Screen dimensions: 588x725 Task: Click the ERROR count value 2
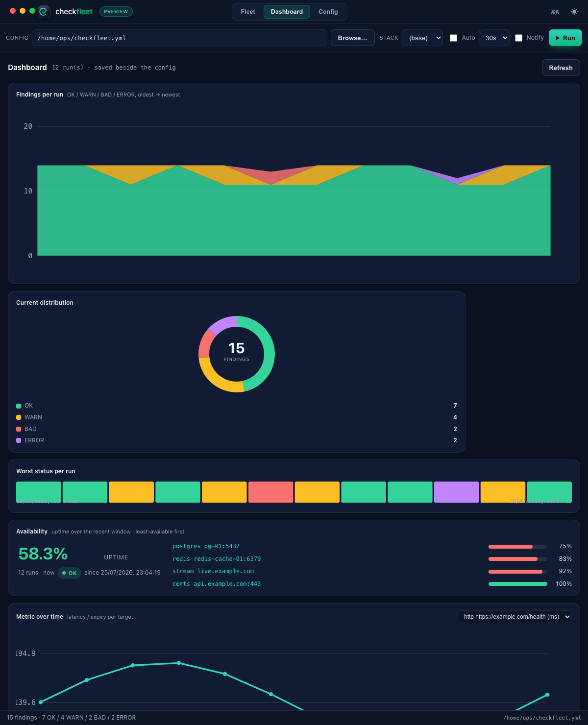pos(455,440)
